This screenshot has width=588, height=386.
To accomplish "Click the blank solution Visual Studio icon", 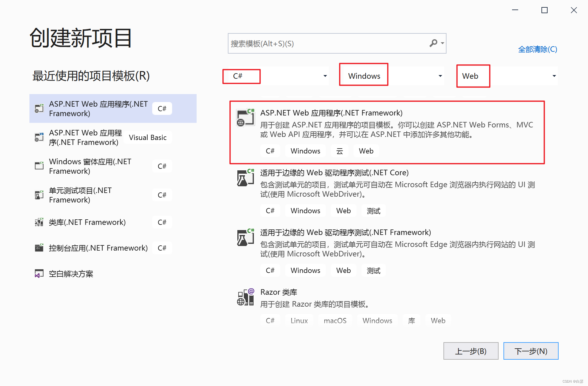I will [39, 274].
